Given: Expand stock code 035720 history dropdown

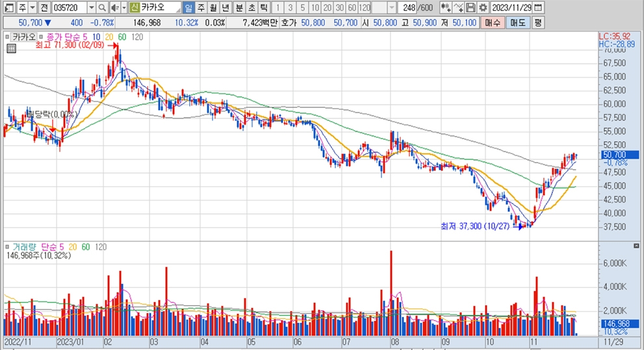Looking at the screenshot, I should tap(92, 7).
